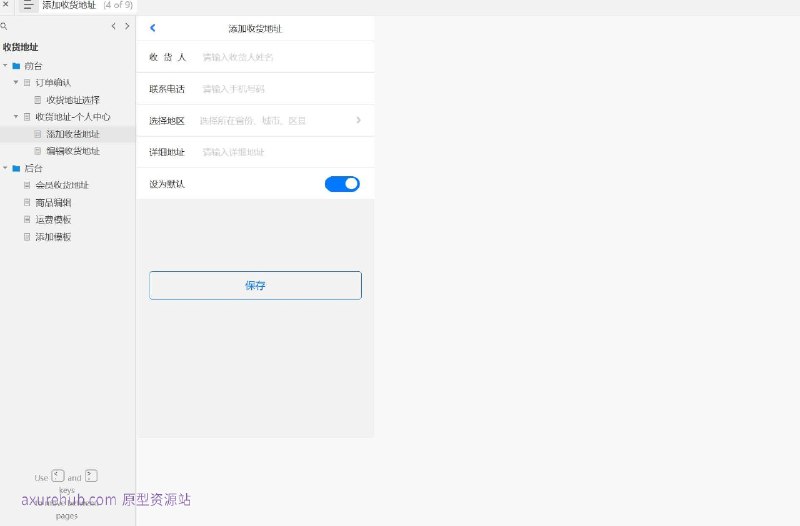800x526 pixels.
Task: Go to next page with right chevron
Action: 127,26
